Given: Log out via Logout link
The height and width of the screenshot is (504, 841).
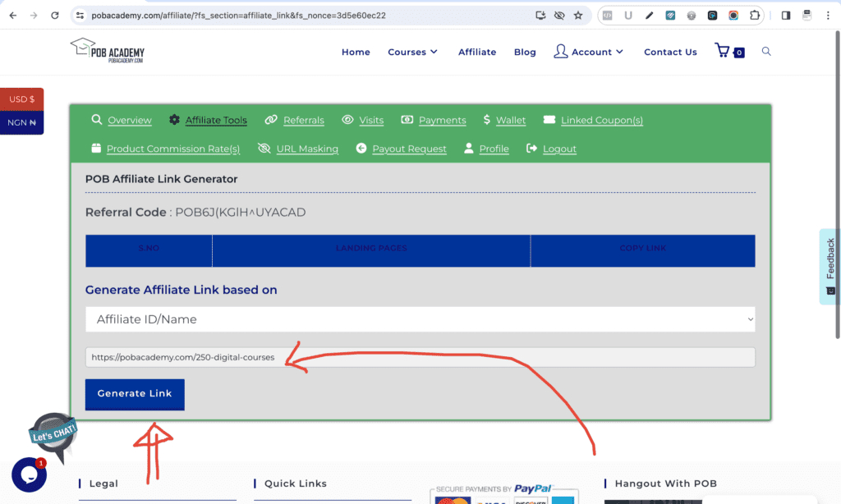Looking at the screenshot, I should tap(559, 149).
